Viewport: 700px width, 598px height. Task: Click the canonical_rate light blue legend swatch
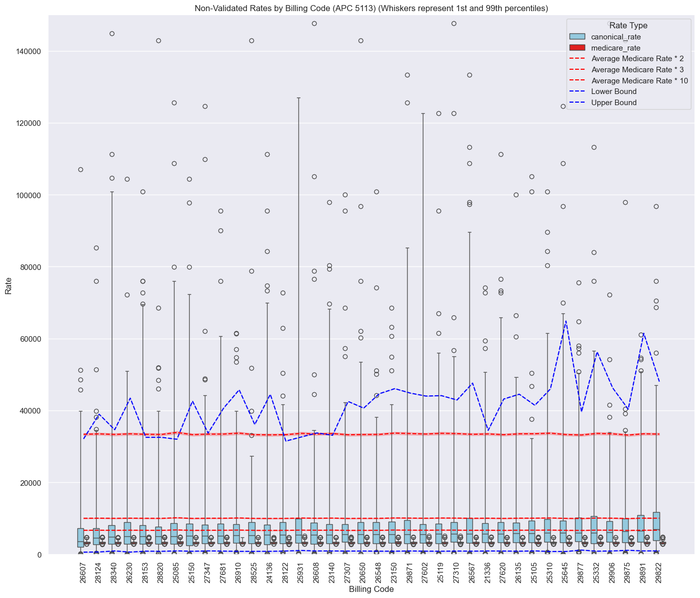577,37
